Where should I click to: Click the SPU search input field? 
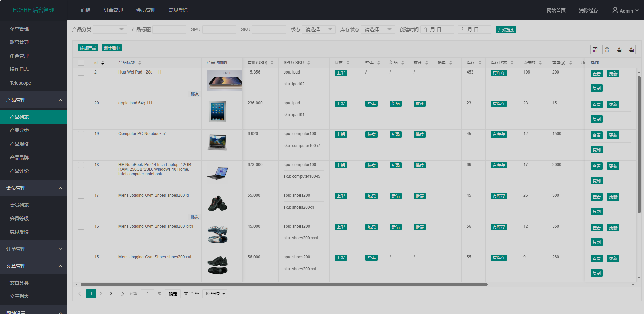219,30
